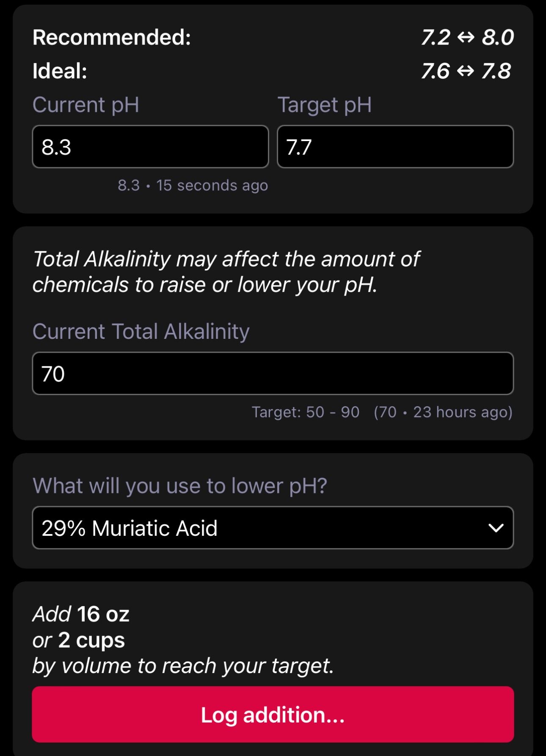Click the Target pH input field

pos(395,147)
